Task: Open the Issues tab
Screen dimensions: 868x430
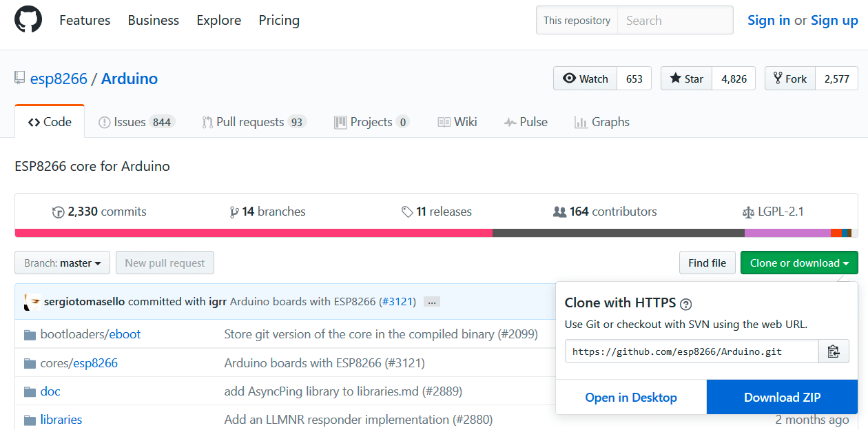Action: (136, 122)
